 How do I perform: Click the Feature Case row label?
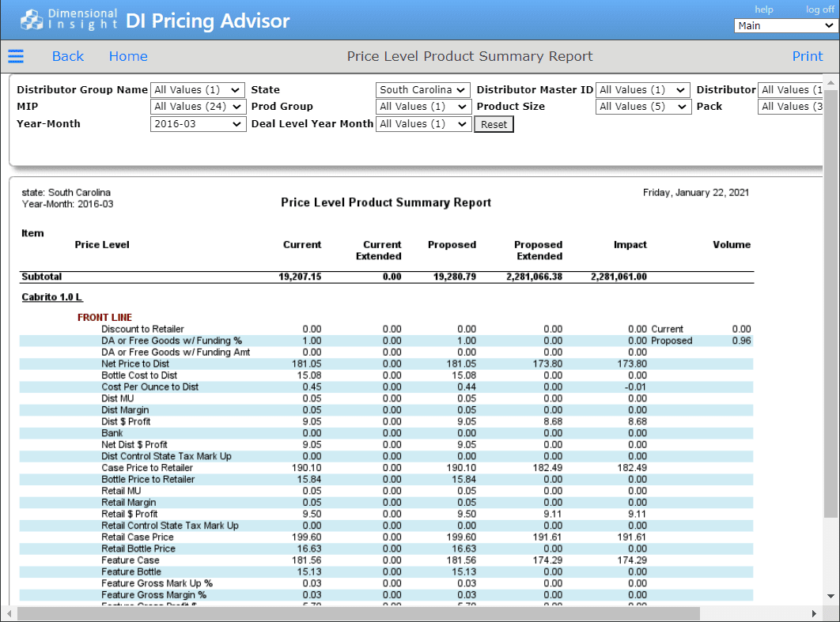click(x=131, y=560)
